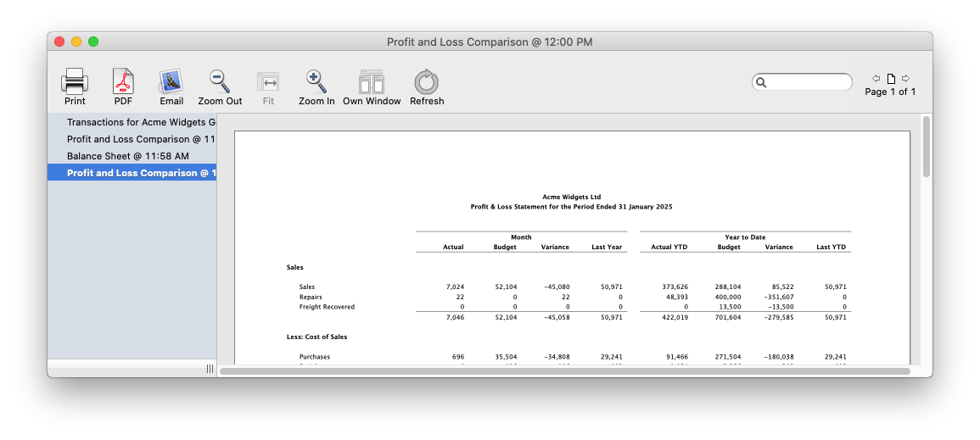The width and height of the screenshot is (980, 440).
Task: Click Sales variance value -45,080
Action: [557, 287]
